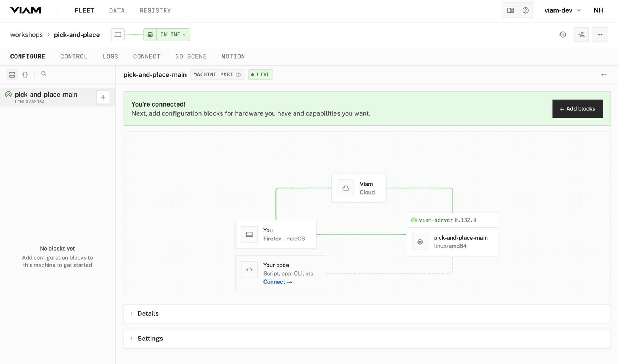This screenshot has height=364, width=618.
Task: Switch to builder list view
Action: pos(12,74)
